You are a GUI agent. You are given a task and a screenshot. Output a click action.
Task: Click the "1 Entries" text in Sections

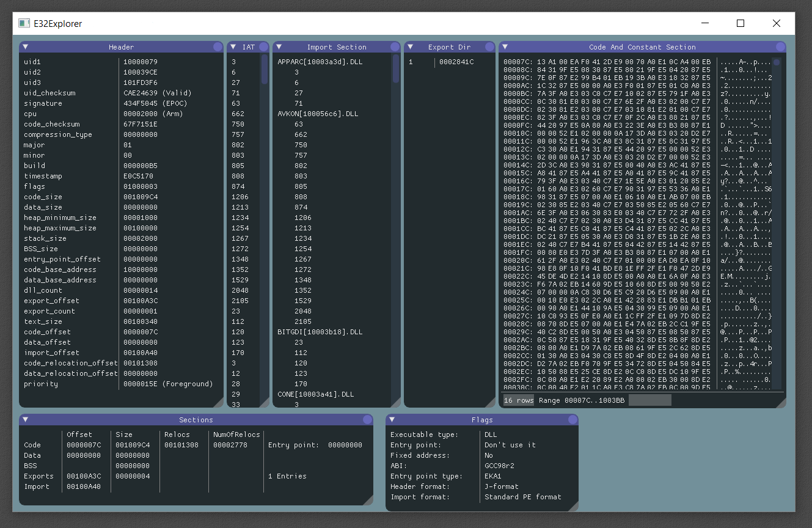(x=287, y=476)
